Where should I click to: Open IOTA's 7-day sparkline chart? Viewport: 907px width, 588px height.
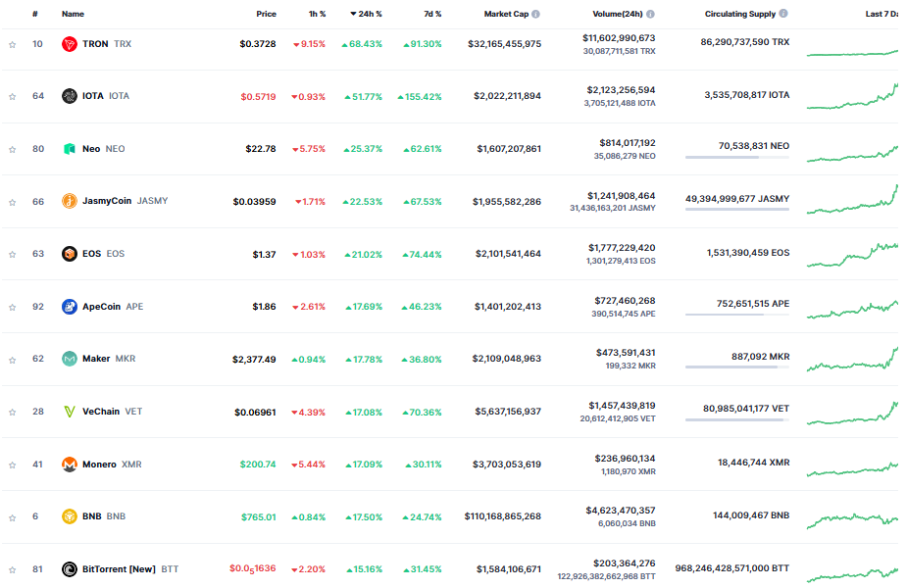(852, 96)
